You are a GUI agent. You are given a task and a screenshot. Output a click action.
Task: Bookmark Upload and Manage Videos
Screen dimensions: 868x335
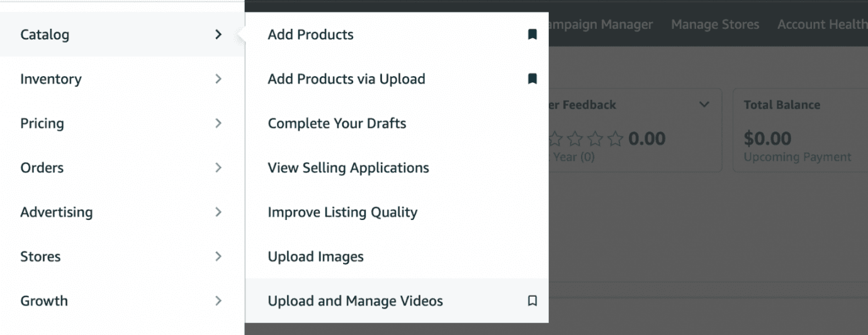click(x=532, y=301)
